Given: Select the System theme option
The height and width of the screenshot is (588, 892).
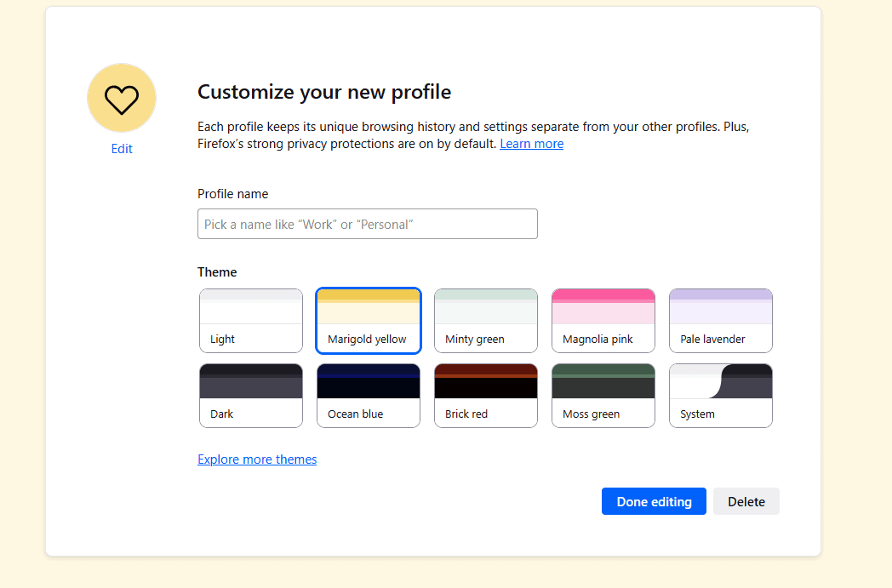Looking at the screenshot, I should point(721,396).
